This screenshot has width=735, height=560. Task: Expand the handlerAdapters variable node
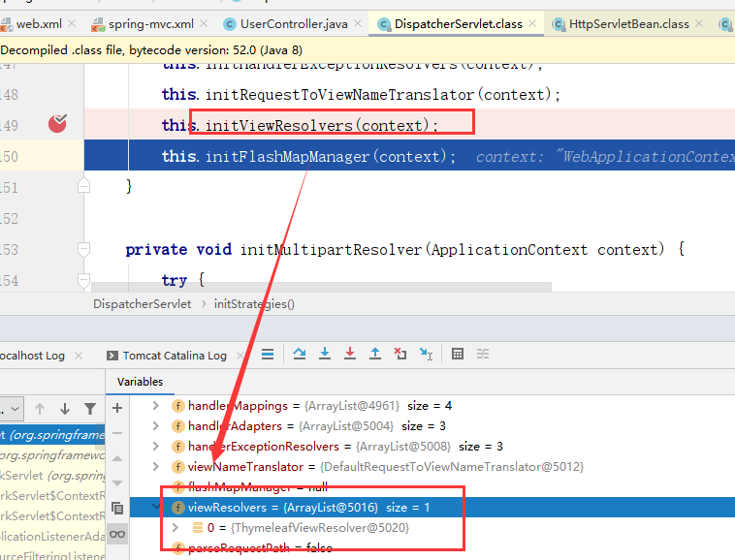155,425
